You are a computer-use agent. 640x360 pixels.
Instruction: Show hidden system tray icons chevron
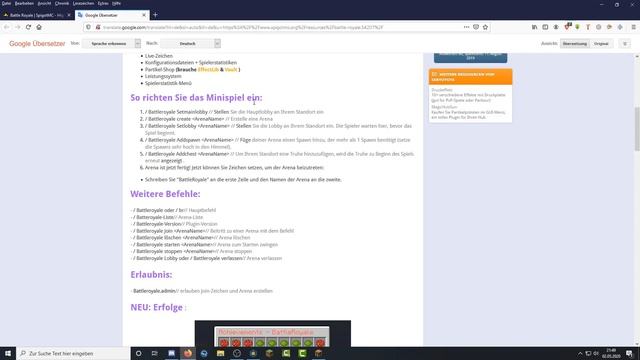(580, 353)
